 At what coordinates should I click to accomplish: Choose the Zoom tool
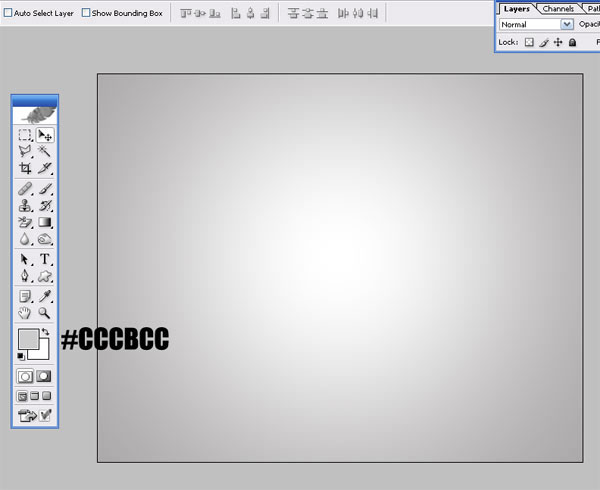[45, 313]
